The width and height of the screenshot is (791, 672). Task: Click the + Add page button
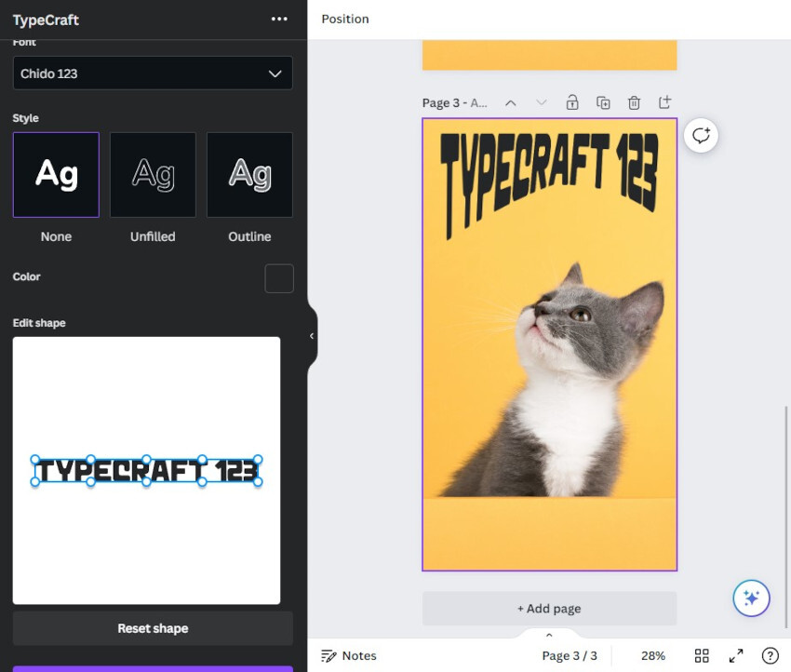549,609
